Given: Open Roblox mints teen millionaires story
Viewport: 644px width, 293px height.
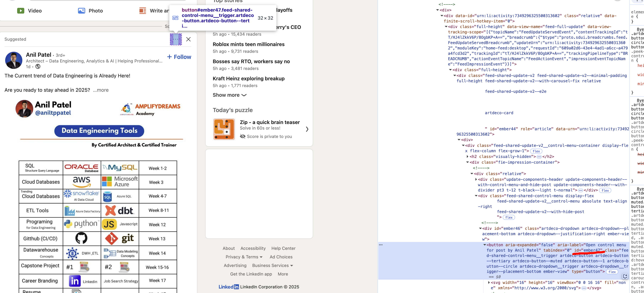Looking at the screenshot, I should [x=248, y=44].
